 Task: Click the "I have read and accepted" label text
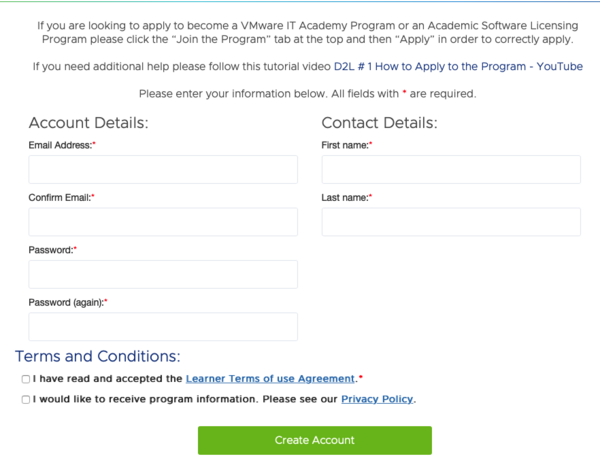(x=107, y=379)
